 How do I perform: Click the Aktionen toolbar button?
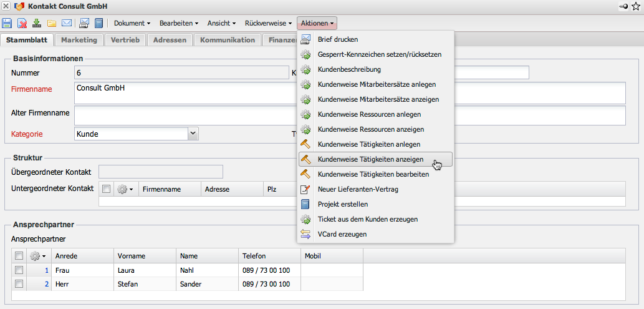(x=318, y=24)
